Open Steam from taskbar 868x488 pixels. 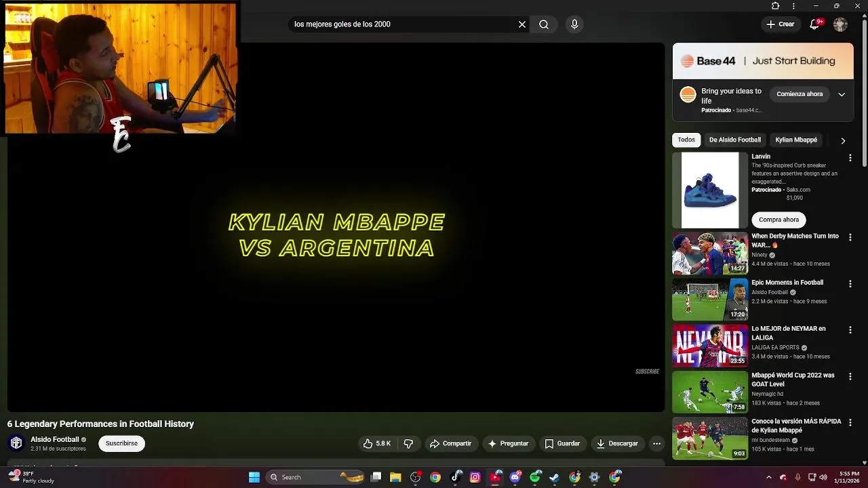555,477
